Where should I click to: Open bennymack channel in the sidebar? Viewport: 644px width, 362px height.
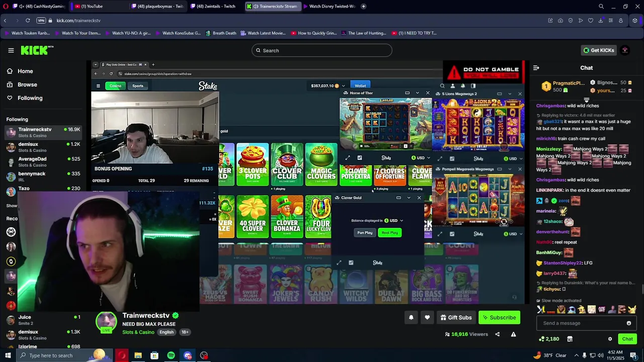43,176
